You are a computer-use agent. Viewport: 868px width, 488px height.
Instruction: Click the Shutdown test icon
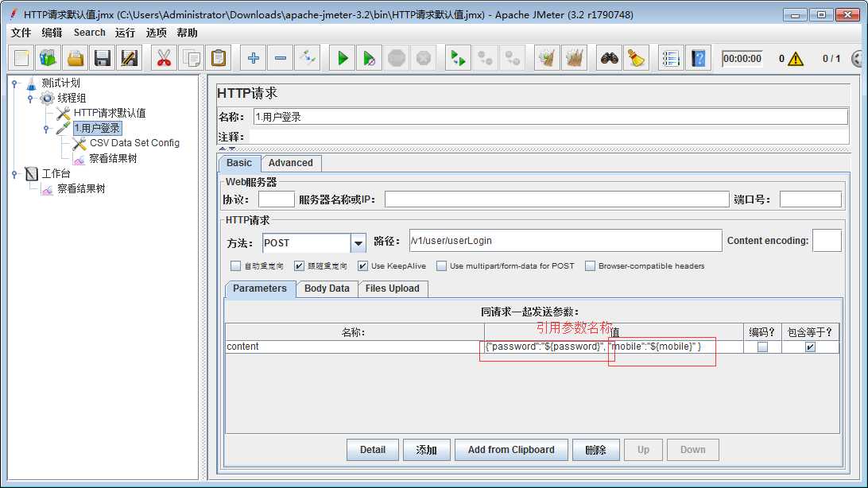424,58
